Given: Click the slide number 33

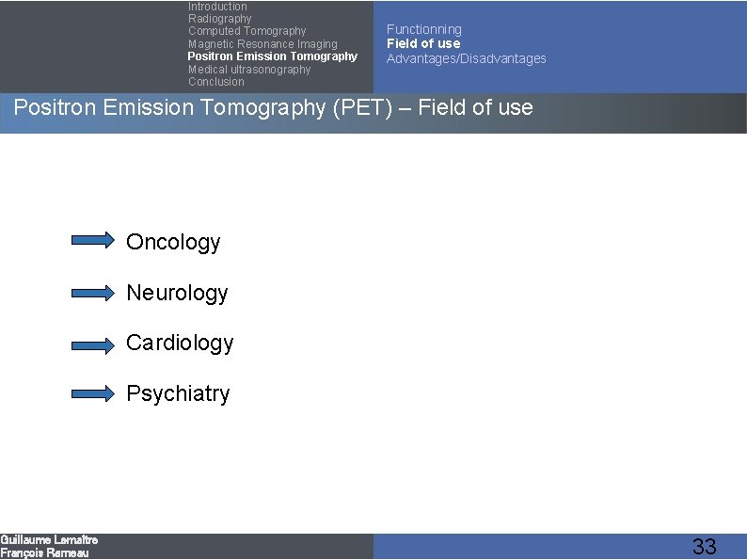Looking at the screenshot, I should [704, 547].
